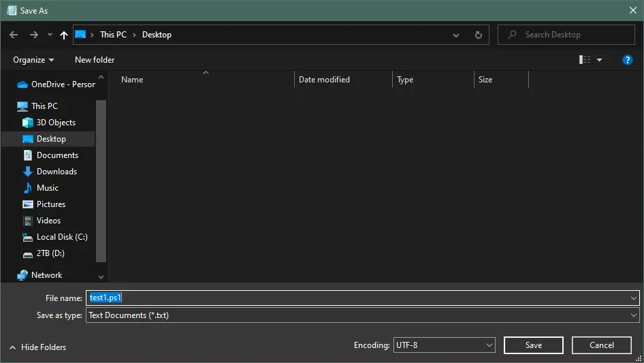Click the 3D Objects cube icon

27,123
